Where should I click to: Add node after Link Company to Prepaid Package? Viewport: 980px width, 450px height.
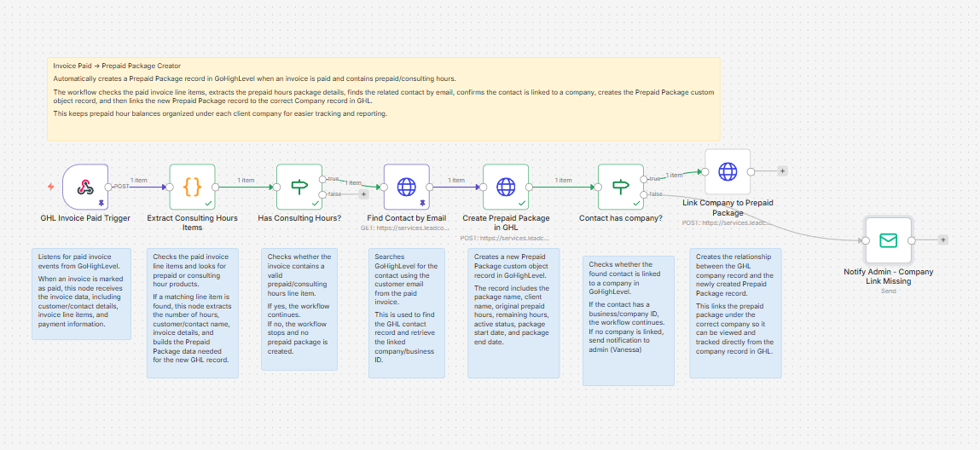click(x=782, y=171)
